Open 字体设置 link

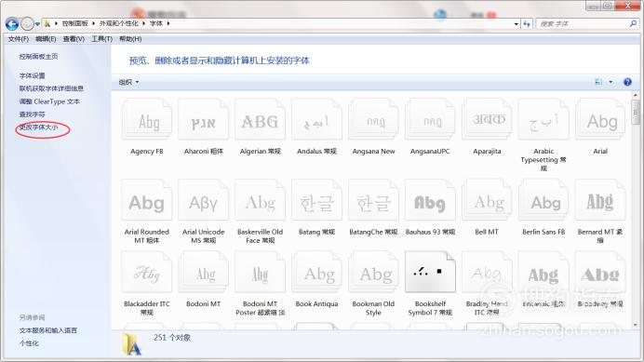[32, 75]
